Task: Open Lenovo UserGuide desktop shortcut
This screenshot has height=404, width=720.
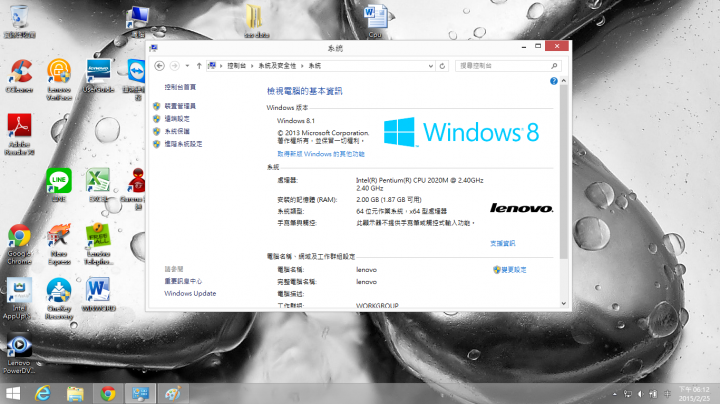Action: click(98, 76)
